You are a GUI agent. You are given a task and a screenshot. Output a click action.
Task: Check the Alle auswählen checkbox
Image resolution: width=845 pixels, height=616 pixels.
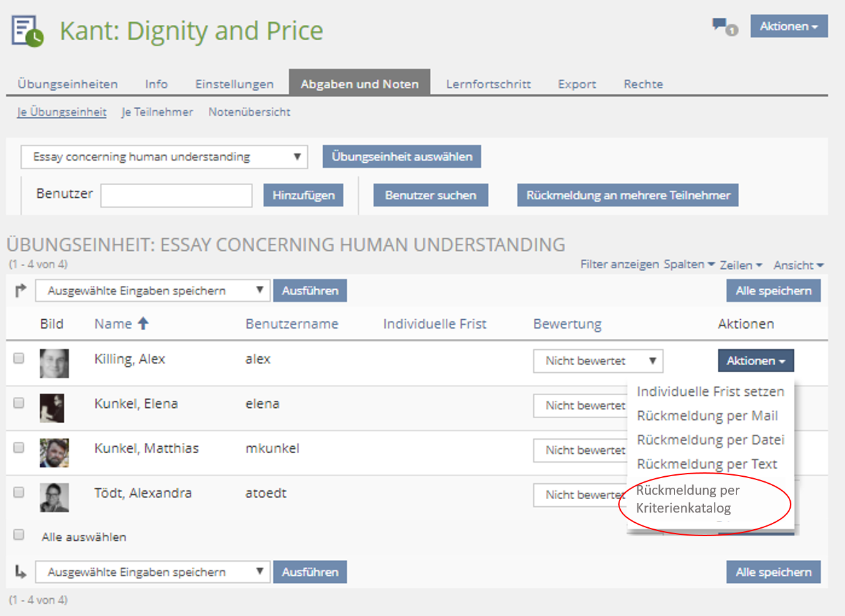[19, 534]
